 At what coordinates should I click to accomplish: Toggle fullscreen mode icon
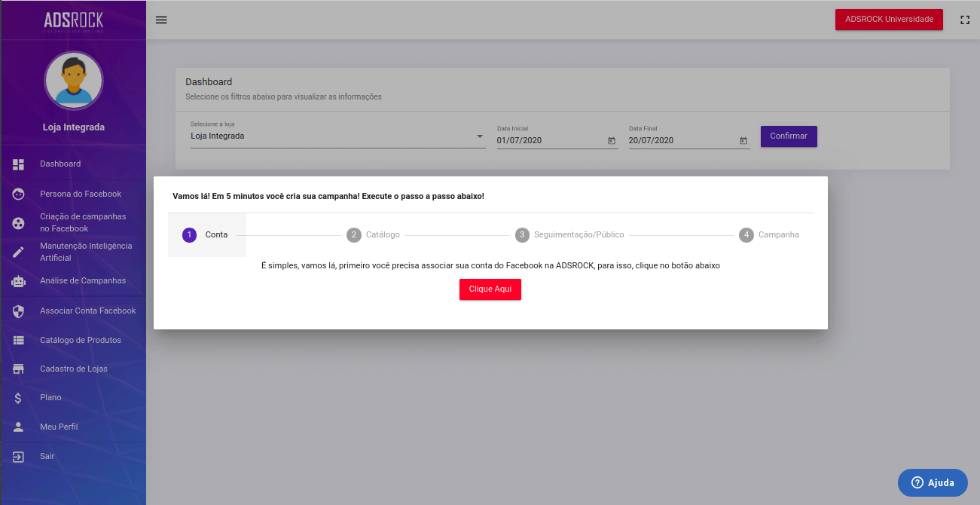(x=964, y=20)
